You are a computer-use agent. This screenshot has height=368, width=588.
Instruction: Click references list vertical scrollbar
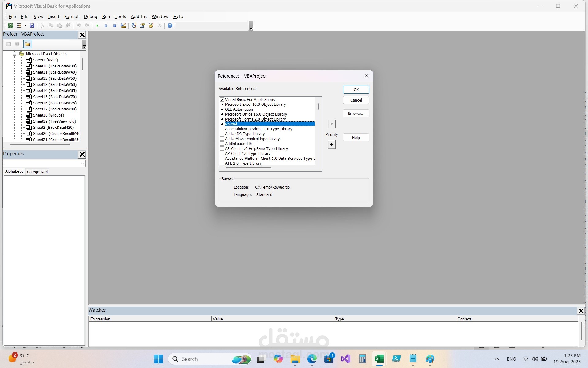(x=318, y=106)
